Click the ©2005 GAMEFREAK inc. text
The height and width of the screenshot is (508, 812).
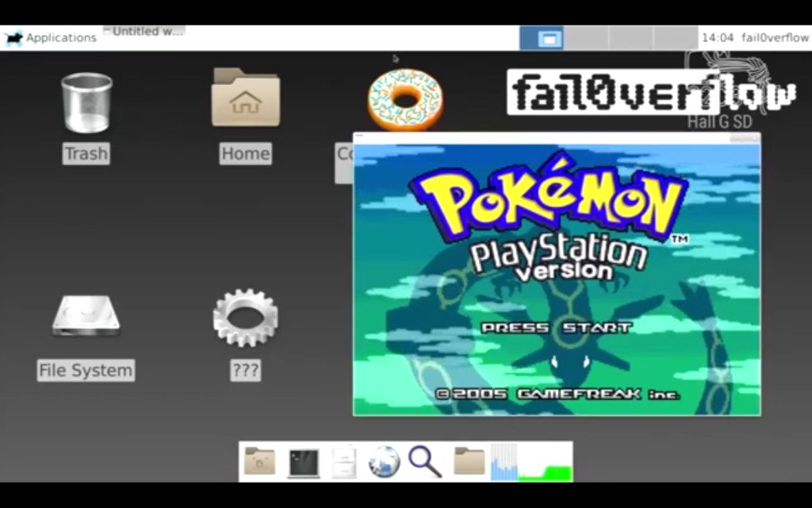(557, 394)
